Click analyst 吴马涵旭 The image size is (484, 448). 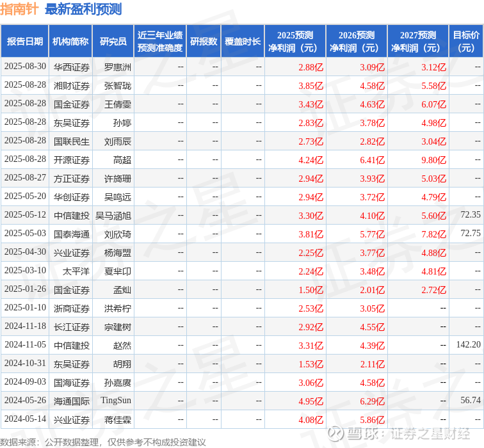pyautogui.click(x=113, y=216)
